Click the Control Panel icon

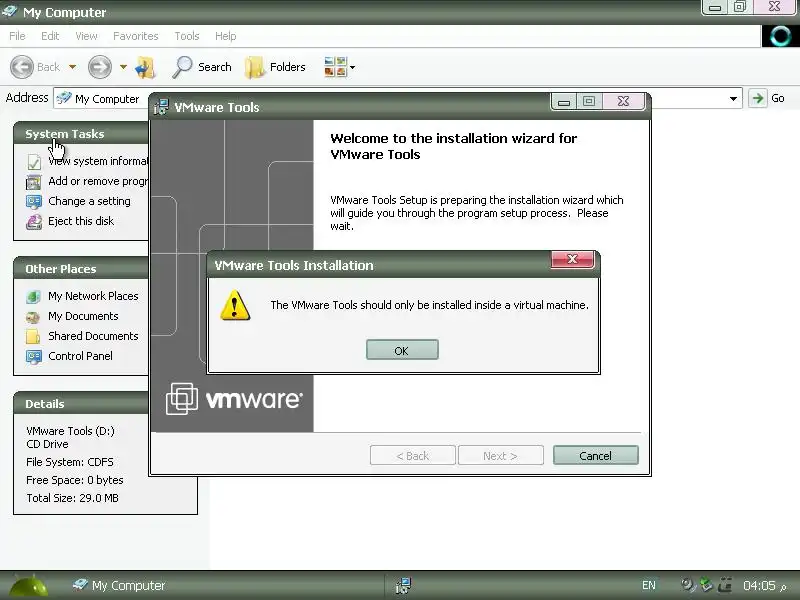[x=34, y=357]
